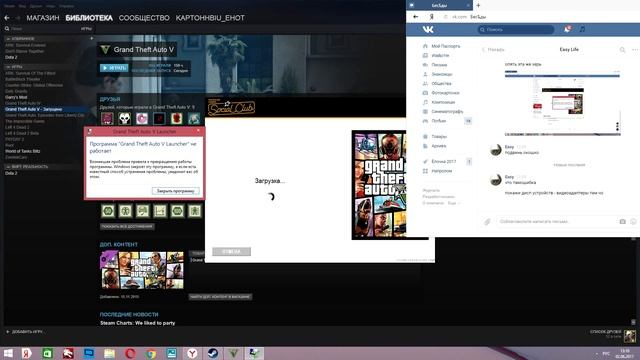This screenshot has height=360, width=640.
Task: Click the browser back arrow
Action: (x=416, y=17)
